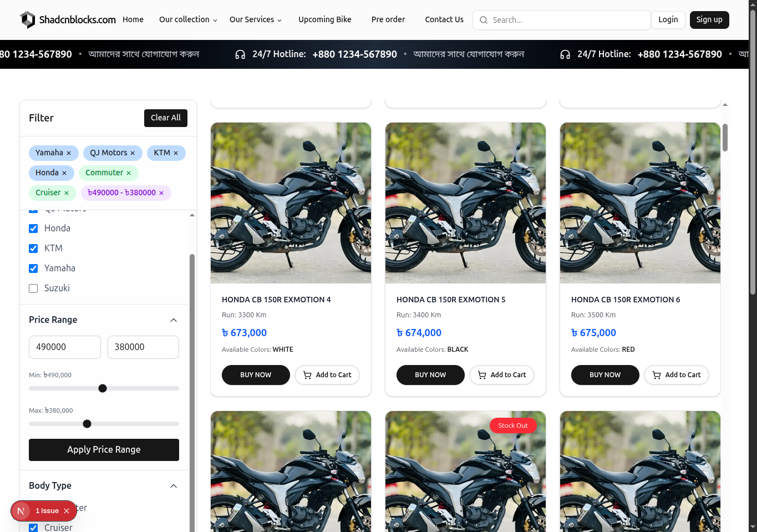
Task: Open the Contact Us page
Action: [x=444, y=19]
